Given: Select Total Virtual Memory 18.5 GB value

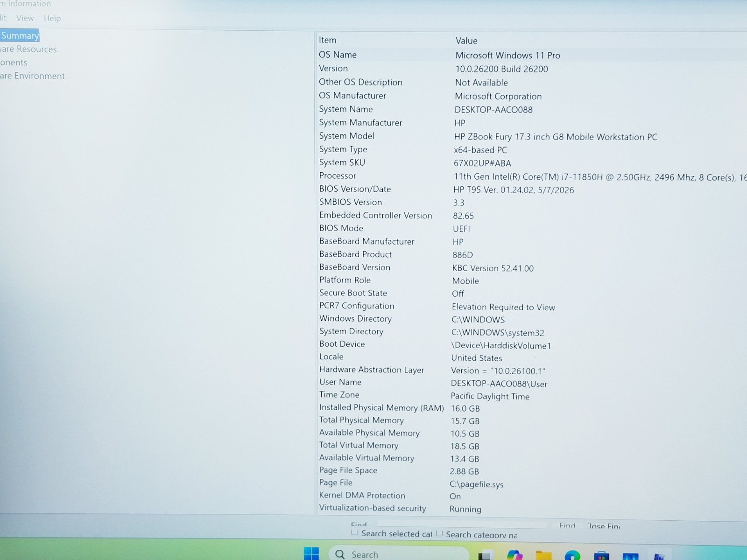Looking at the screenshot, I should (465, 446).
